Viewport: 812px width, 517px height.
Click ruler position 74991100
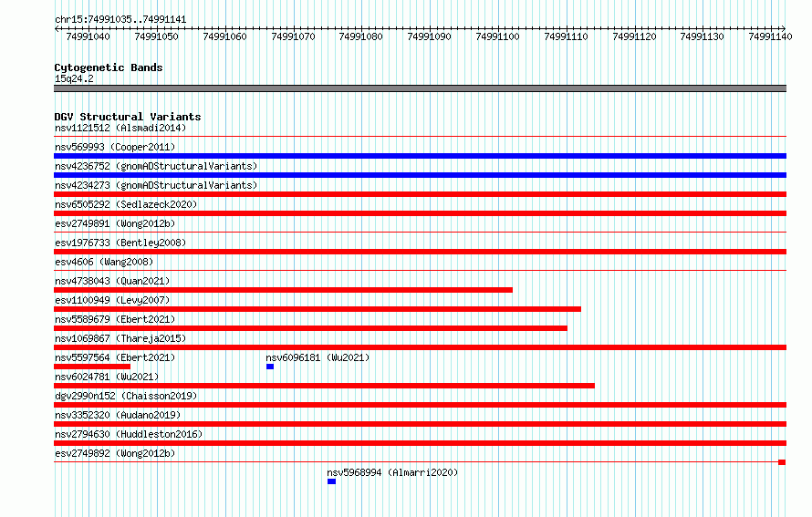coord(497,36)
